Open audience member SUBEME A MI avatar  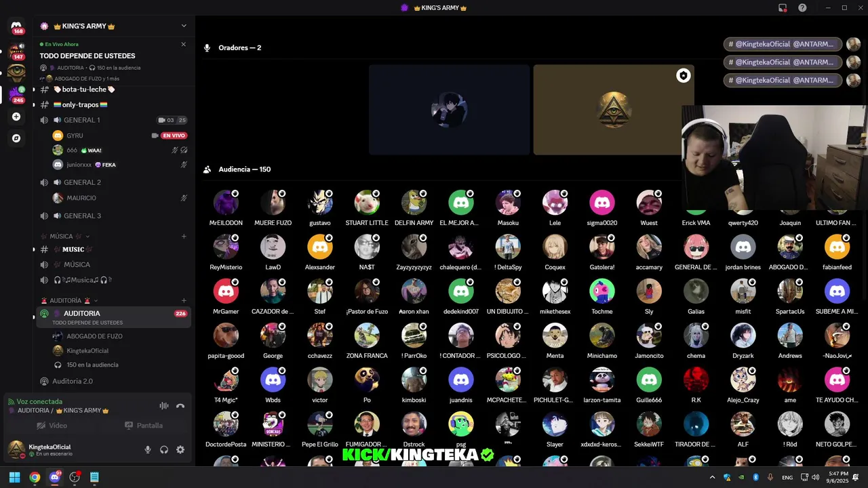pyautogui.click(x=837, y=291)
